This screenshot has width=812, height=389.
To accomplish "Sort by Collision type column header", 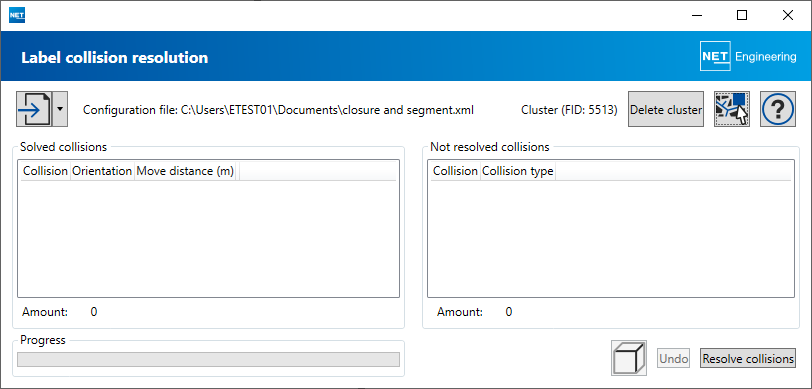I will pos(518,171).
